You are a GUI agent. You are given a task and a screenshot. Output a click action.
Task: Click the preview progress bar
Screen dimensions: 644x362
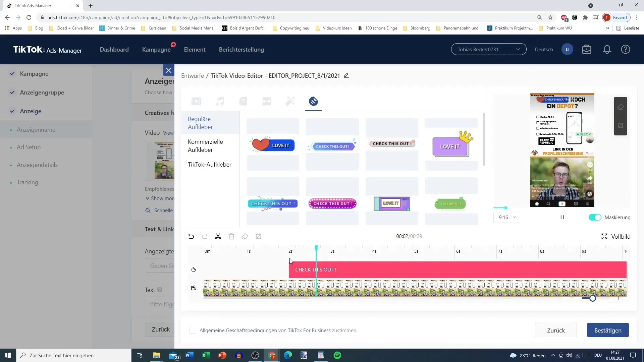coord(500,208)
